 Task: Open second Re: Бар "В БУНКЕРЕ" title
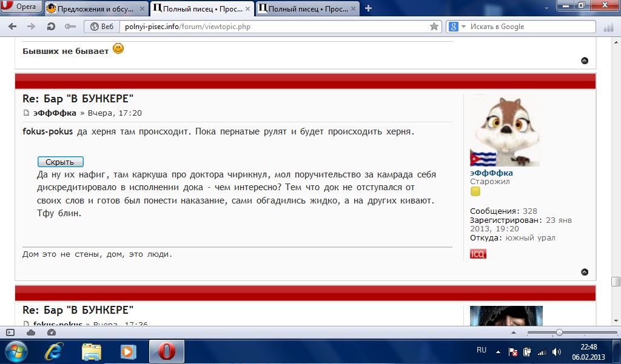pos(78,310)
